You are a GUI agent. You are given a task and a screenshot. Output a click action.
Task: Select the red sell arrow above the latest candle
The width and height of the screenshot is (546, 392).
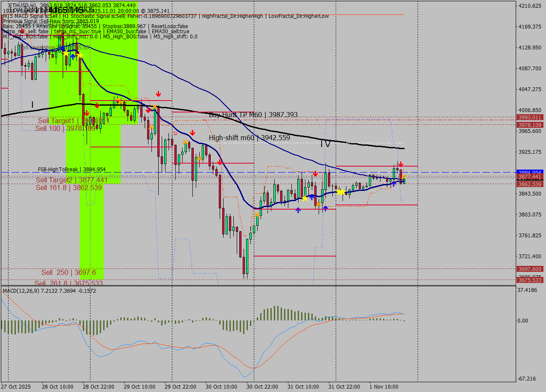[x=401, y=164]
